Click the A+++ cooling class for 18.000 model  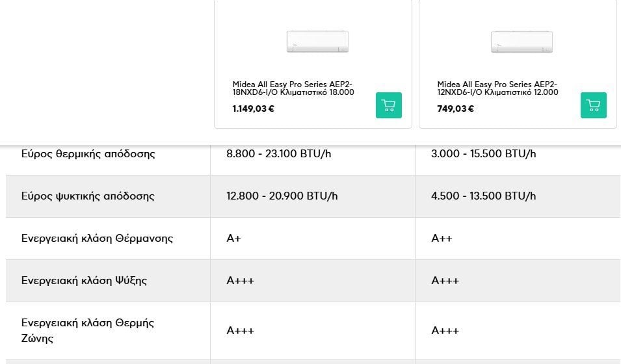[240, 281]
